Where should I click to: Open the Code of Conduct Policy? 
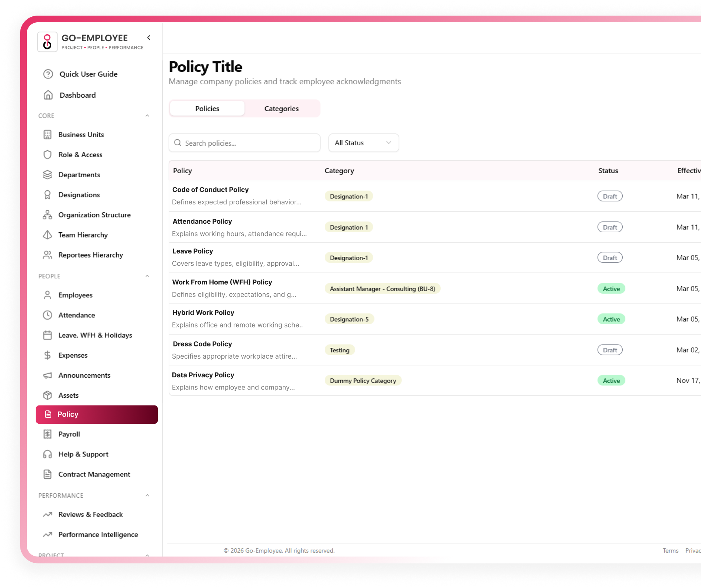[x=210, y=190]
